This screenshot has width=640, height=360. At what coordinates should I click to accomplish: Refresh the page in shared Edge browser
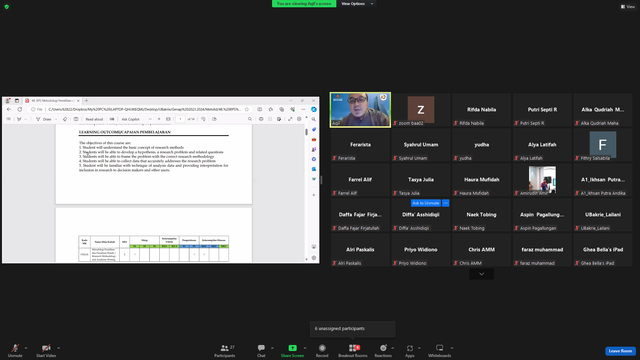[20, 109]
